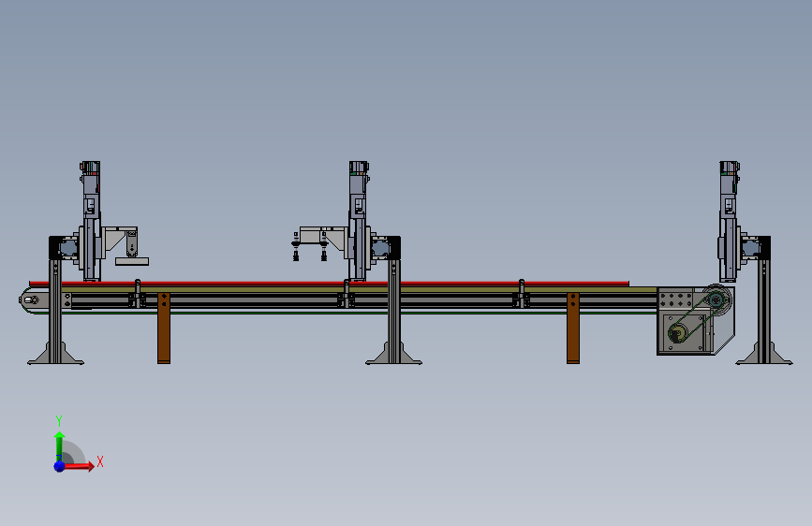
Task: Select the red conveyor belt surface
Action: (x=330, y=284)
